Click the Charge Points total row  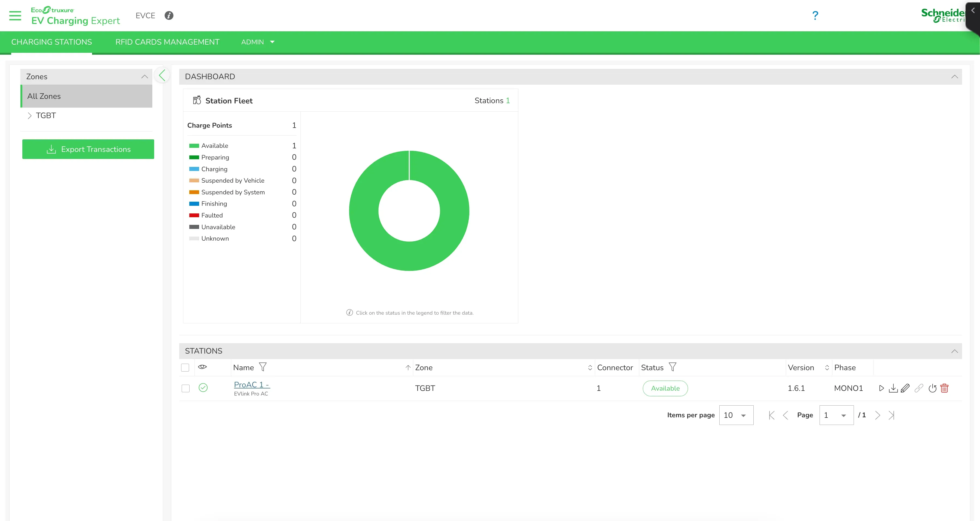[x=242, y=125]
